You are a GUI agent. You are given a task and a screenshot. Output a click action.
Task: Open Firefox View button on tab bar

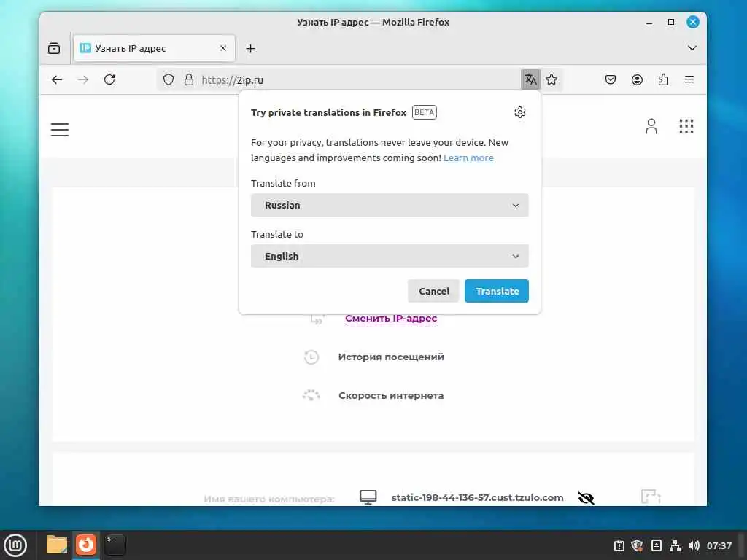coord(54,48)
